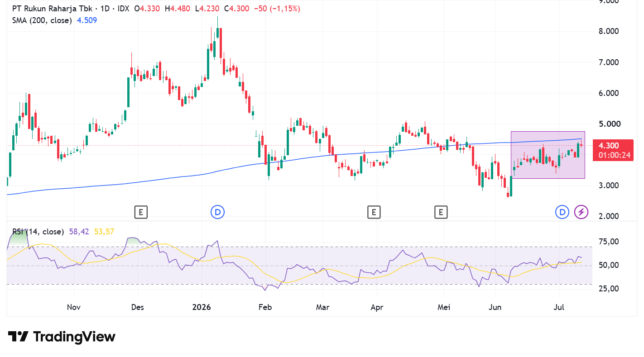
Task: Open the TradingView logo link
Action: [x=62, y=337]
